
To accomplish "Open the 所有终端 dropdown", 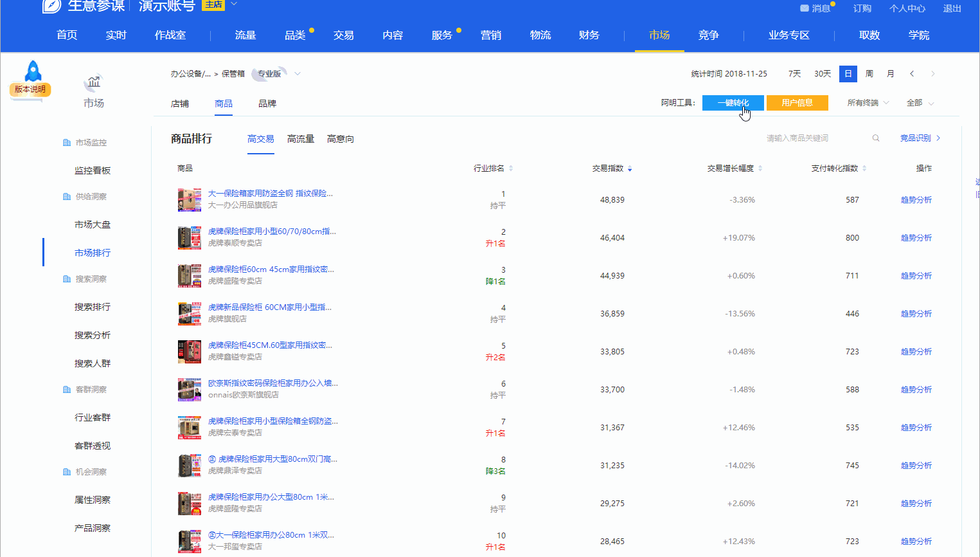I will coord(868,103).
